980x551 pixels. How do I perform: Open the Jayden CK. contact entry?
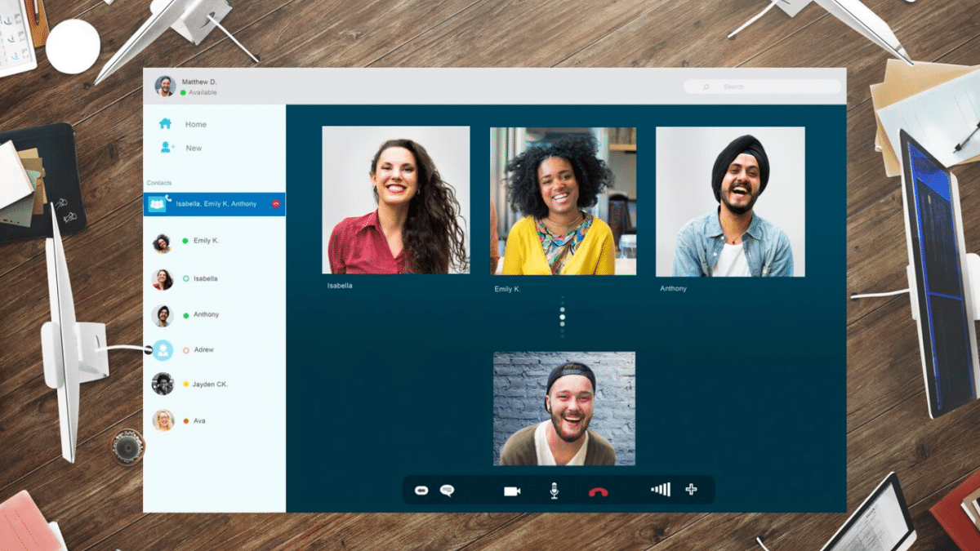click(x=204, y=384)
